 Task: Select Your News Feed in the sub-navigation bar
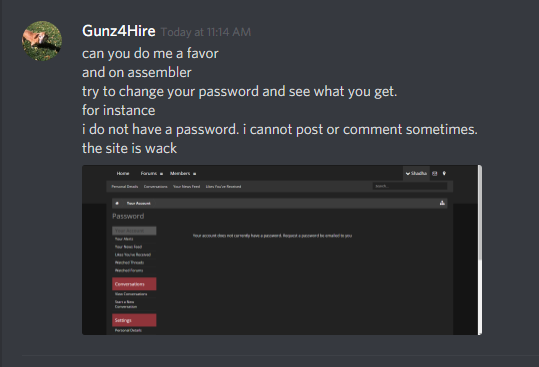point(186,187)
